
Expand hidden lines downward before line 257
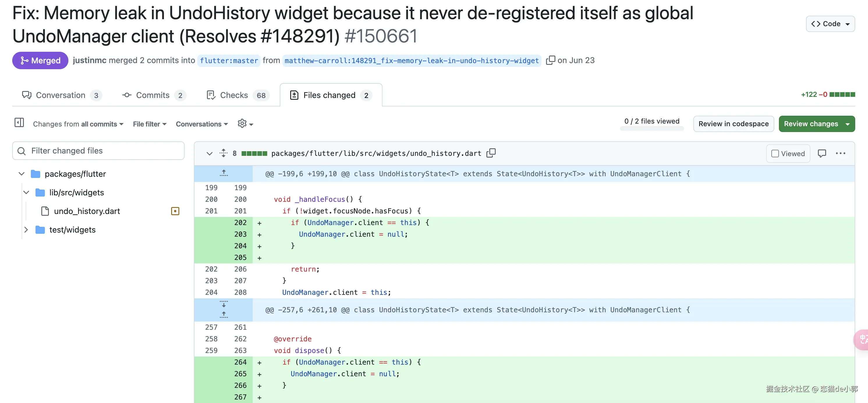(x=223, y=304)
